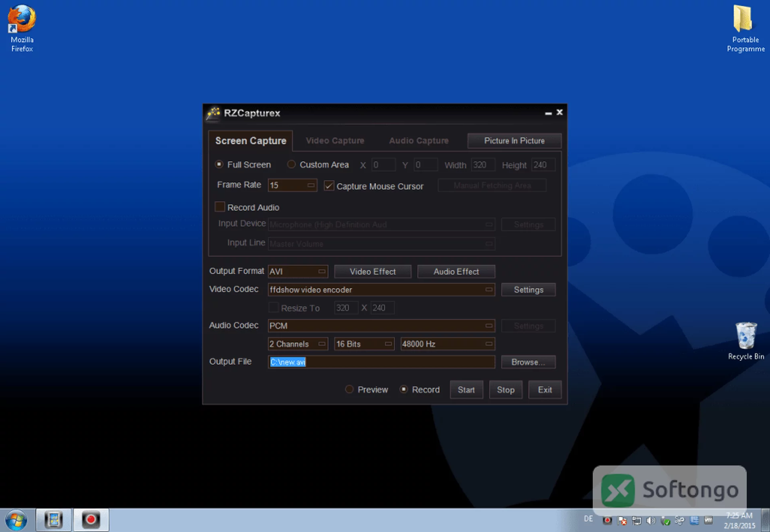This screenshot has width=770, height=532.
Task: Open the Video Effect button
Action: click(373, 271)
